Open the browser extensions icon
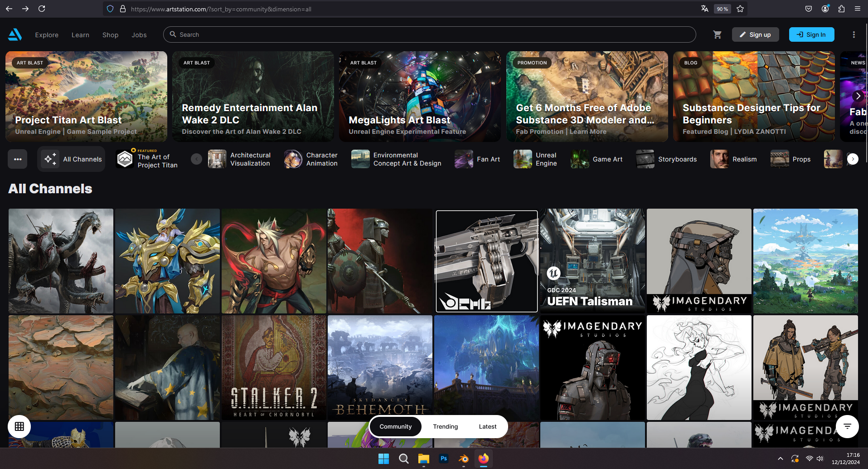 [841, 9]
